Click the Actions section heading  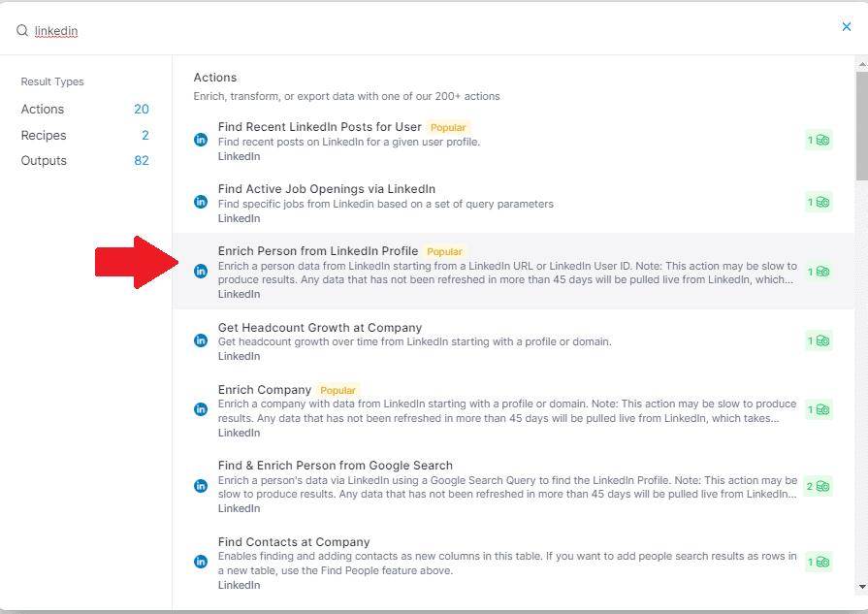[214, 78]
